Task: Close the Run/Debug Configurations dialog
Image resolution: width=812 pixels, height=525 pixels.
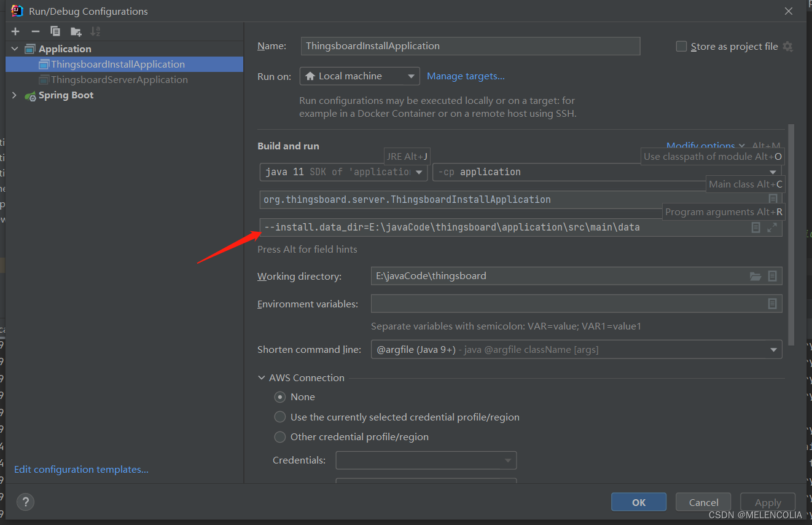Action: [x=789, y=11]
